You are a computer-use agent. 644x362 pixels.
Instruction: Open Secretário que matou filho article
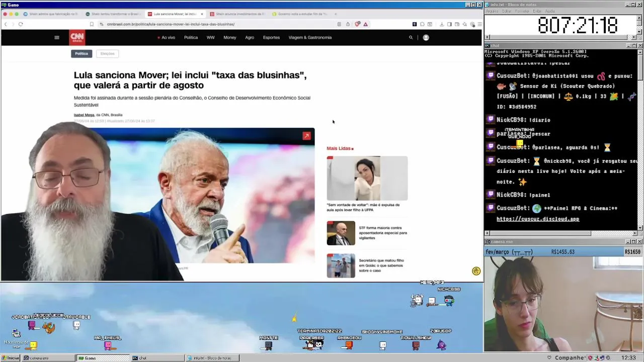pos(381,265)
